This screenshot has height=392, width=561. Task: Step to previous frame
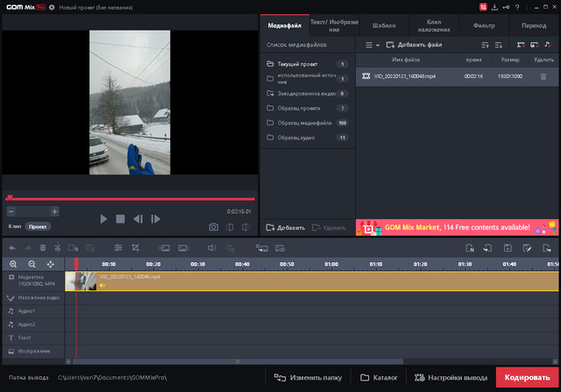pyautogui.click(x=138, y=218)
